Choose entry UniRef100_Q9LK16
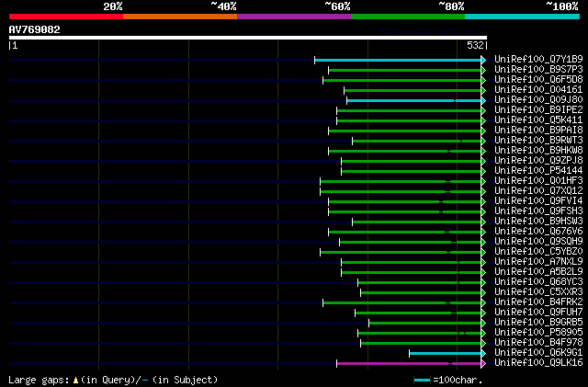The width and height of the screenshot is (588, 387). click(538, 363)
